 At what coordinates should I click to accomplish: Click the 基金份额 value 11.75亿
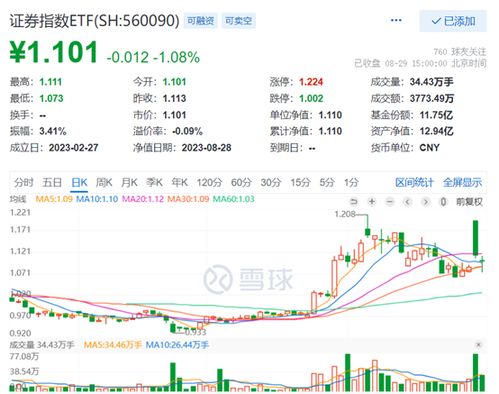[436, 115]
